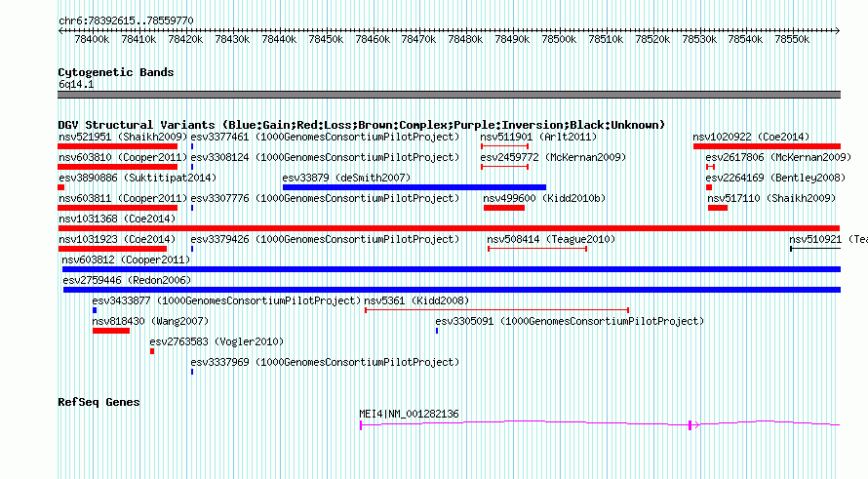Image resolution: width=868 pixels, height=479 pixels.
Task: Click the nsv1031923 (Coe2014) variant label
Action: pyautogui.click(x=117, y=239)
